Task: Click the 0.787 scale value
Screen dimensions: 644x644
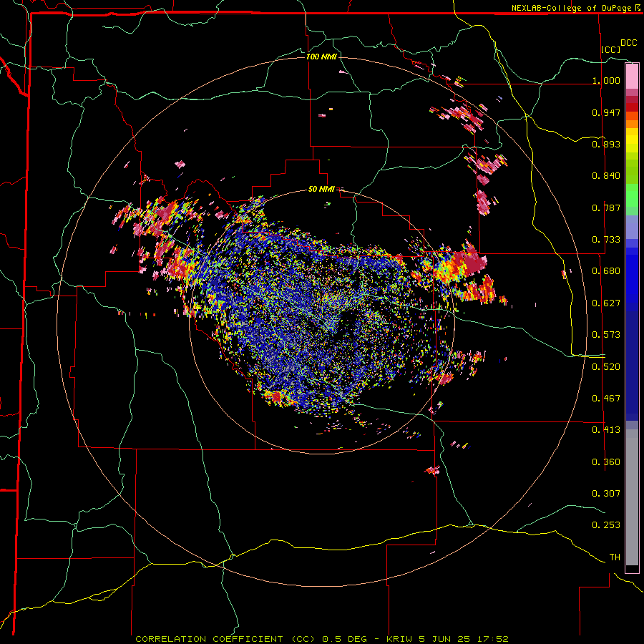Action: pyautogui.click(x=606, y=208)
